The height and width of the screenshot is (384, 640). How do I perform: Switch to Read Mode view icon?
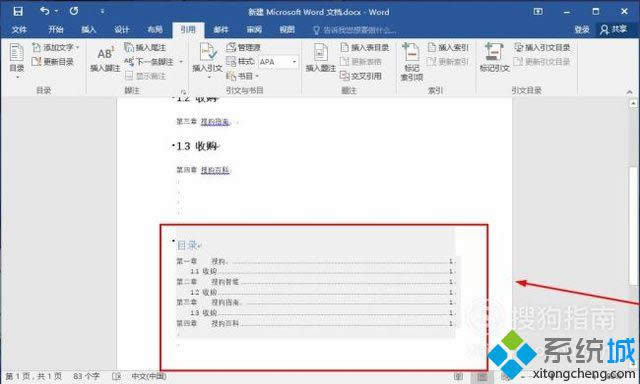tap(459, 377)
